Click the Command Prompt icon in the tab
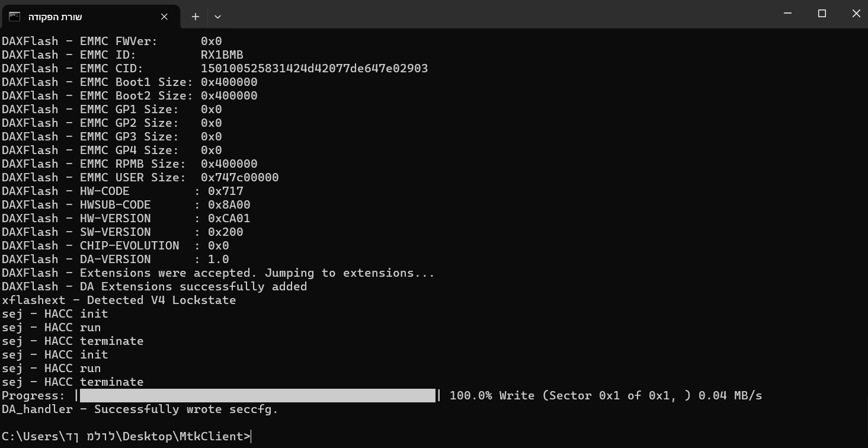The image size is (868, 448). tap(14, 17)
